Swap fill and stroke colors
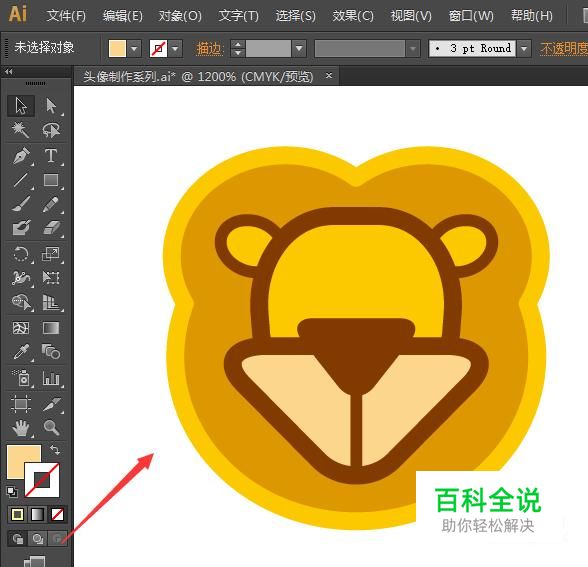This screenshot has width=588, height=567. tap(55, 449)
